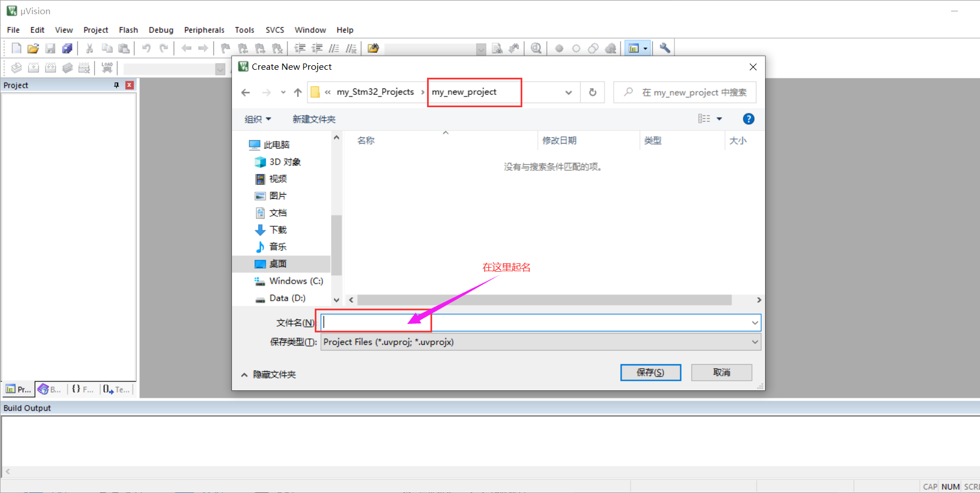Open the Debug menu
Image resolution: width=980 pixels, height=493 pixels.
[161, 30]
